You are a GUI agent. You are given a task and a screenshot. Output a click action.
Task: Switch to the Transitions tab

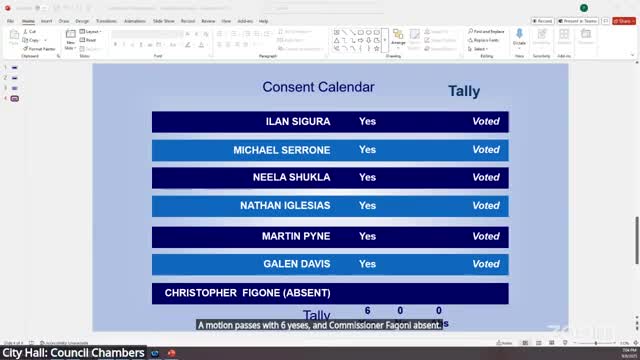tap(106, 21)
